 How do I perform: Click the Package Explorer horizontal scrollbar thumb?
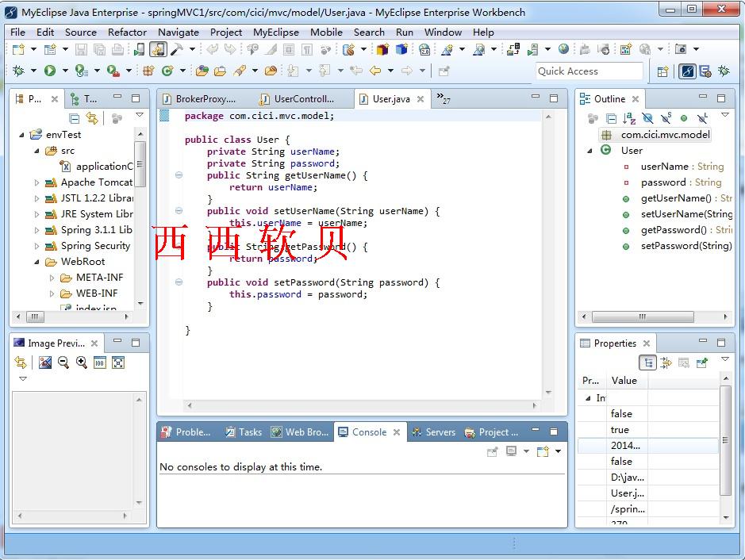(x=35, y=316)
